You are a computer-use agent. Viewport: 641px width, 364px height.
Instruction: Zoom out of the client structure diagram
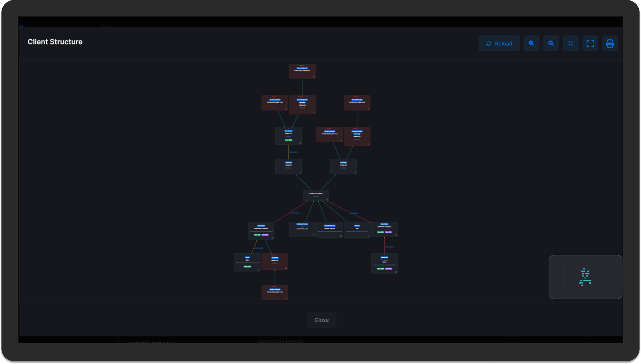531,43
